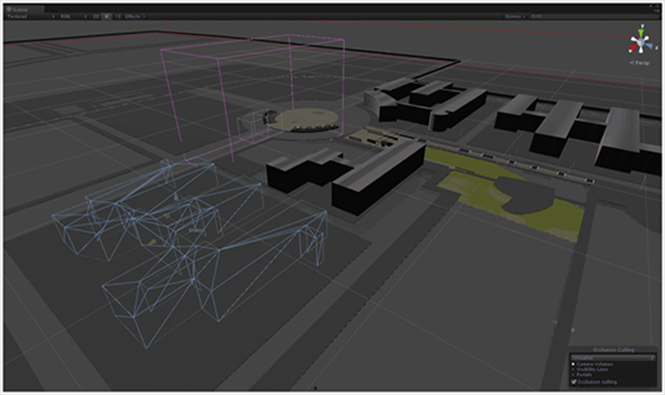Enable the Camera Volumes checkbox
665x395 pixels.
[573, 364]
